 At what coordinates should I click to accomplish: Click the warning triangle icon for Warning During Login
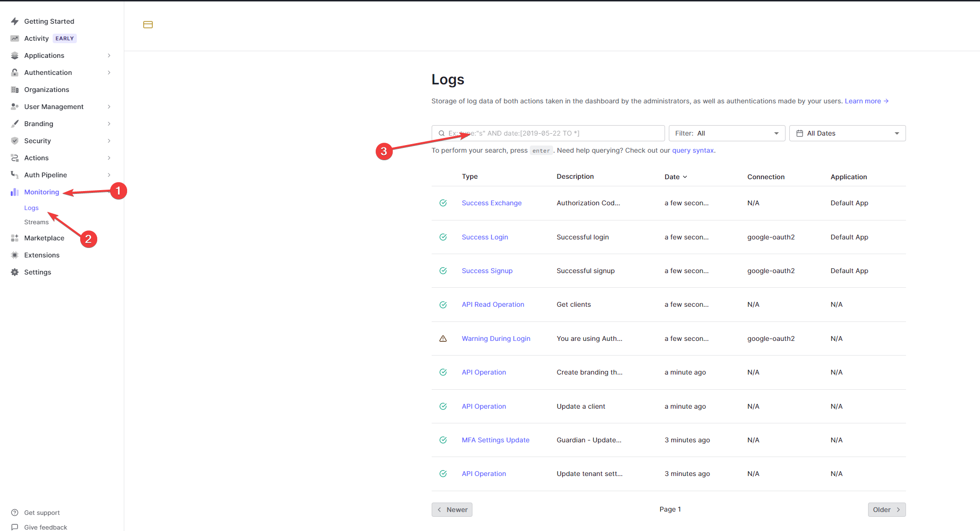click(443, 339)
